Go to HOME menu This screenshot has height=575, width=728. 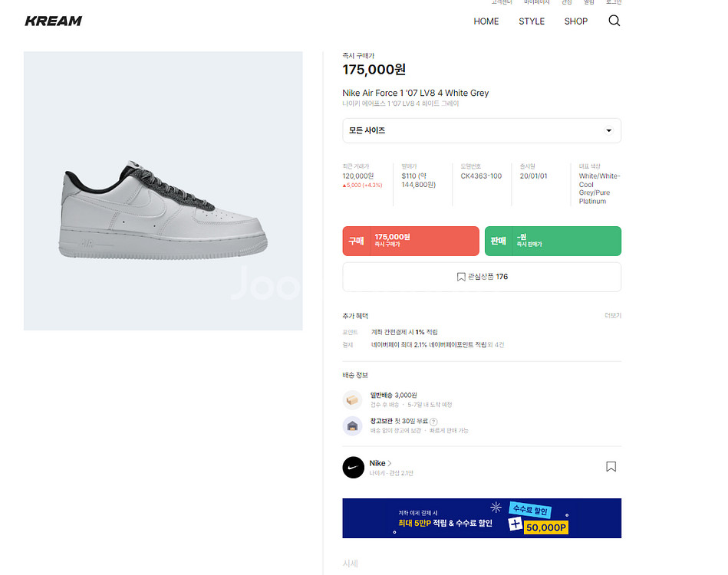(486, 21)
